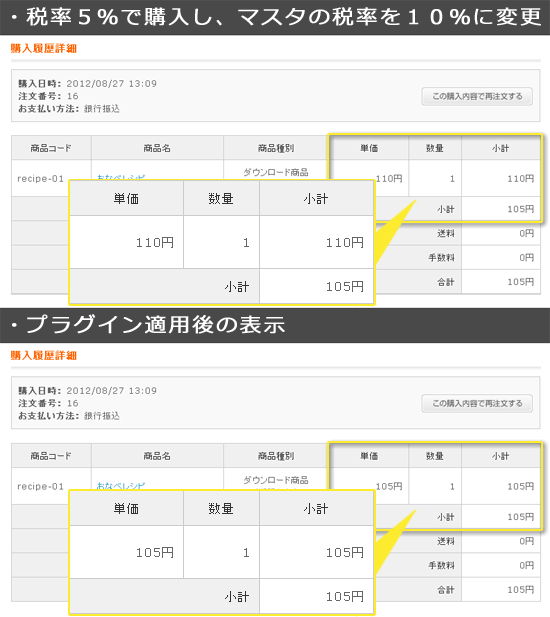Open the おなべレシピ product link beside the 110円 unit price
The width and height of the screenshot is (550, 617).
tap(121, 177)
